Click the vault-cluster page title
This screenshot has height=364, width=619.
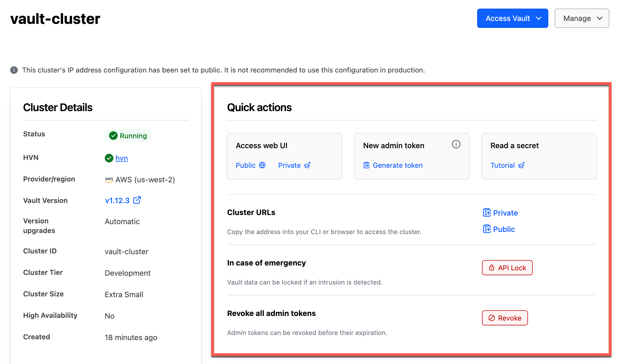[x=55, y=19]
